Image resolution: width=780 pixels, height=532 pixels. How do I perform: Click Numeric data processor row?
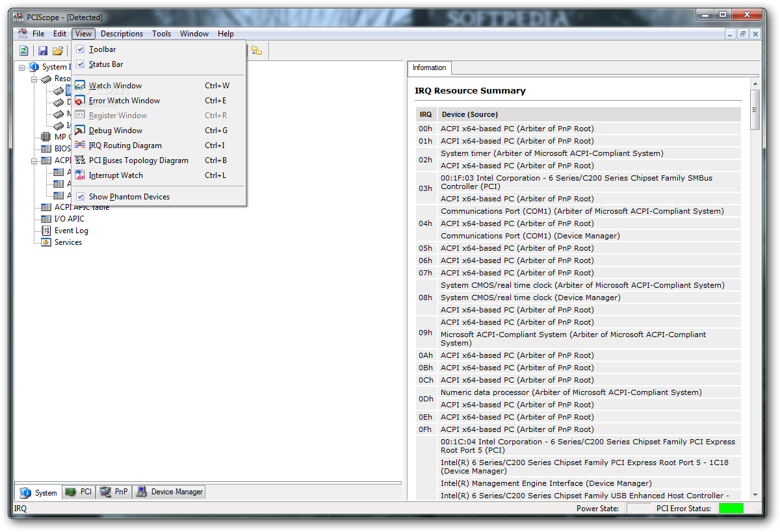pos(590,392)
